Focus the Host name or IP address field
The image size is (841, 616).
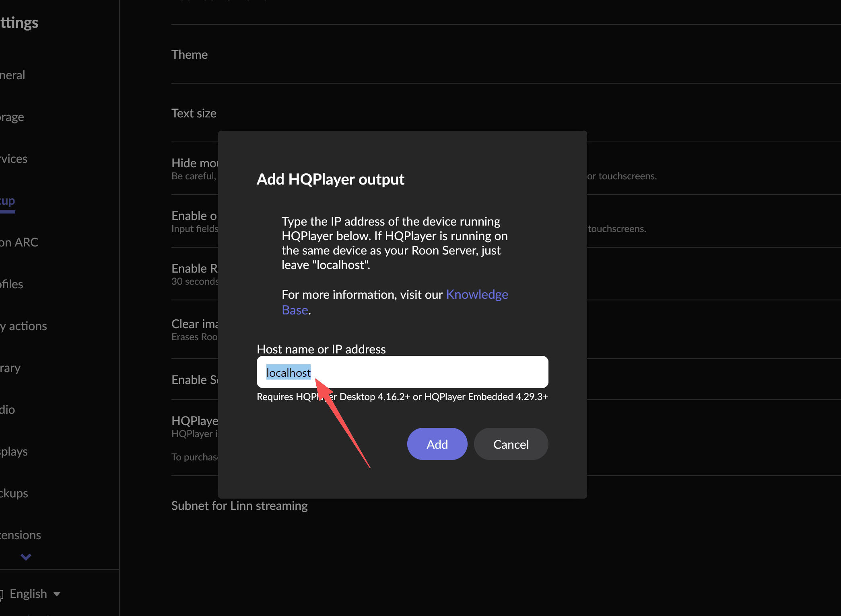[402, 372]
